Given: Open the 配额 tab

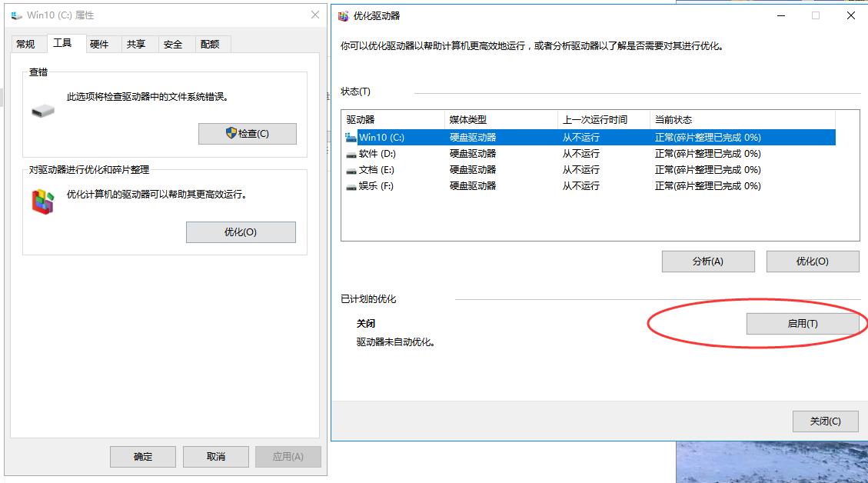Looking at the screenshot, I should [210, 45].
